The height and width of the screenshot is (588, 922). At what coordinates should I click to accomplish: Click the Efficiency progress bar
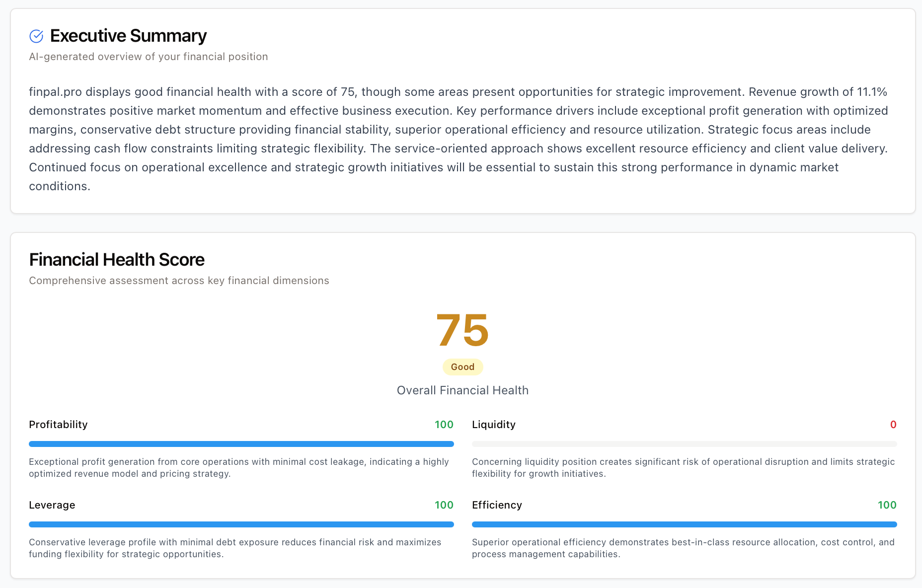pyautogui.click(x=685, y=524)
